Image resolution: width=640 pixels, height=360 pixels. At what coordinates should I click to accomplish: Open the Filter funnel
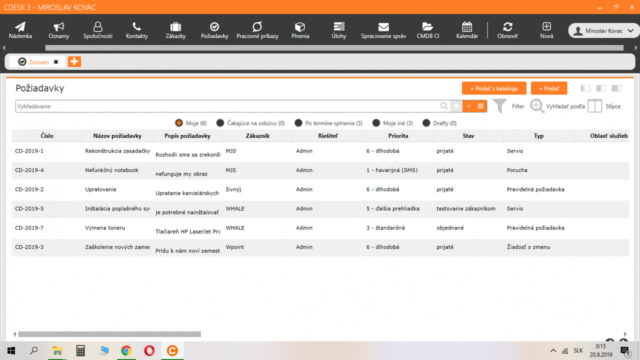tap(508, 106)
